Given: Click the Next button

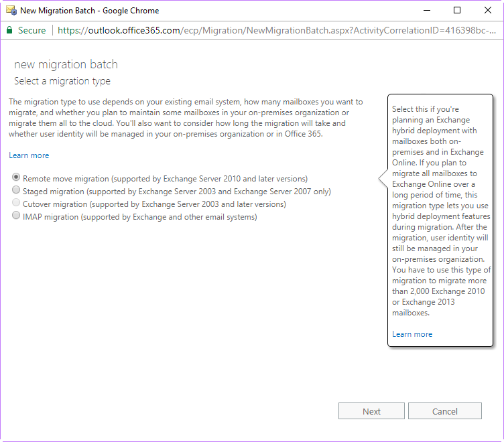Looking at the screenshot, I should 371,411.
